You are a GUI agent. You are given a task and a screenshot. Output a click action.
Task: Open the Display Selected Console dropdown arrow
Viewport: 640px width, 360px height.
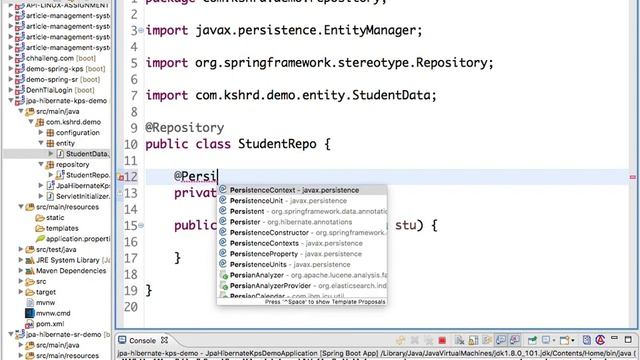point(554,340)
